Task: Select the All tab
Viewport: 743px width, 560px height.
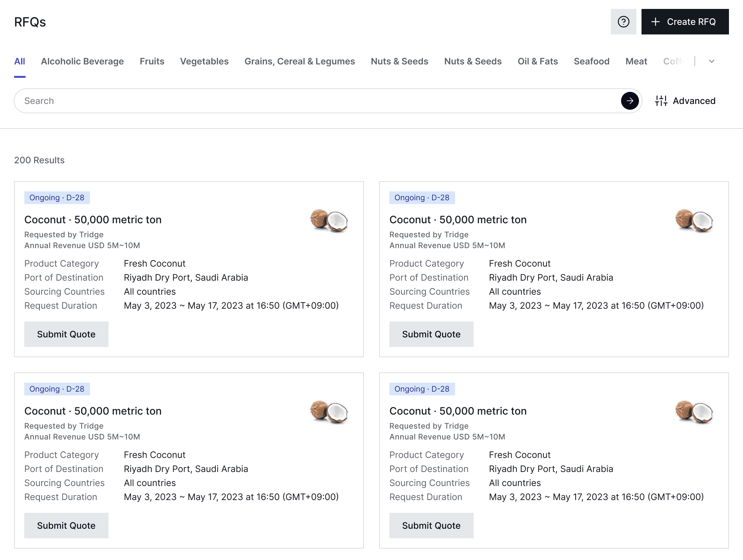Action: [19, 62]
